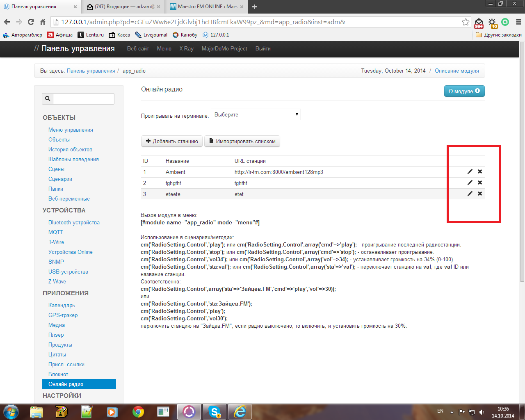Click the 'Добавить станцию' button
The height and width of the screenshot is (420, 525).
172,141
